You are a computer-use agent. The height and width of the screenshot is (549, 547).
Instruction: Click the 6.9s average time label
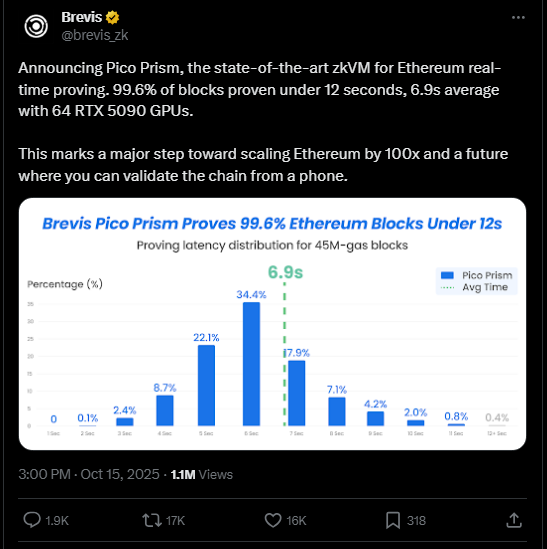tap(285, 272)
